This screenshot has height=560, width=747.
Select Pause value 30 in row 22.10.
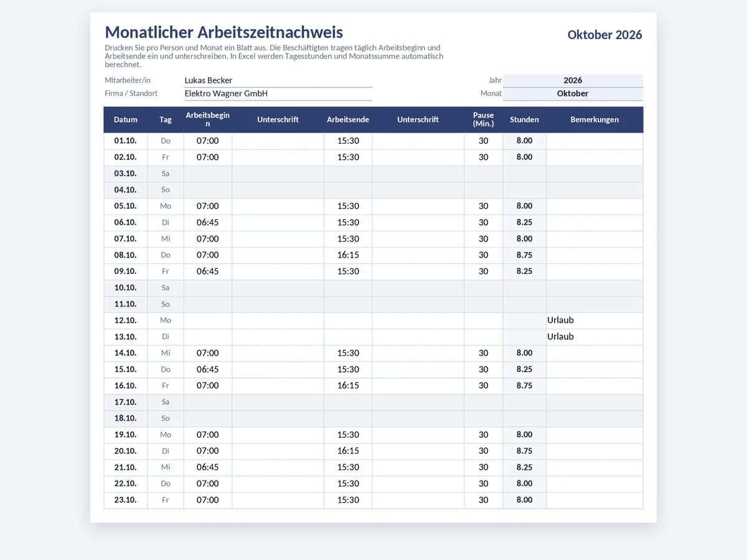pyautogui.click(x=484, y=483)
